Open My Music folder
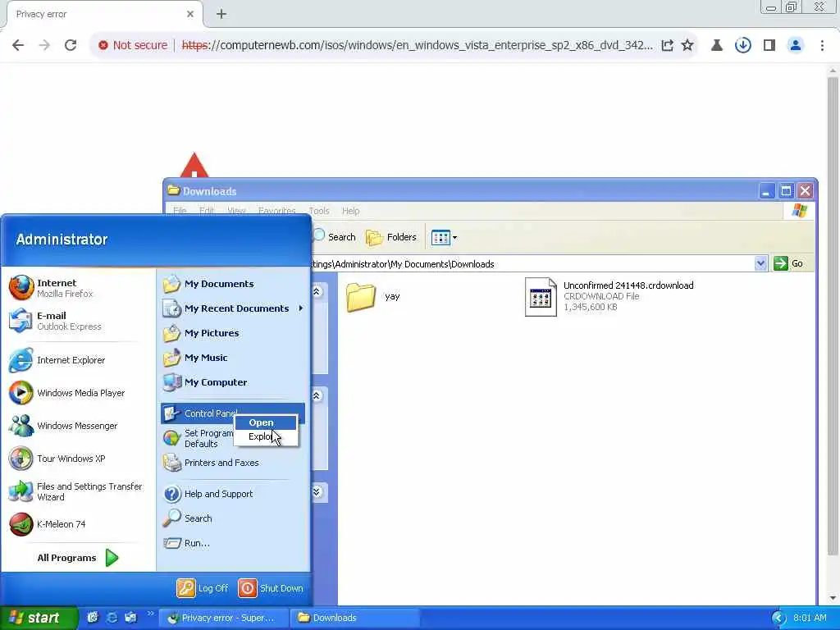Image resolution: width=840 pixels, height=630 pixels. click(233, 358)
